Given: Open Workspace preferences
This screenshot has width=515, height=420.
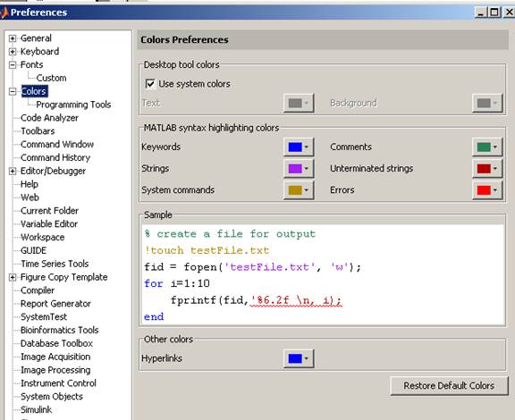Looking at the screenshot, I should 42,237.
